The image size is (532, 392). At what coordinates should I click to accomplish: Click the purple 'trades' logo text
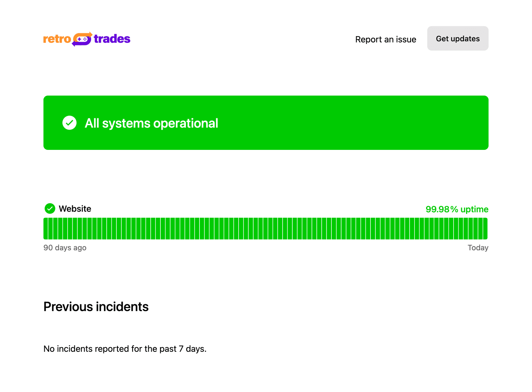pyautogui.click(x=112, y=39)
